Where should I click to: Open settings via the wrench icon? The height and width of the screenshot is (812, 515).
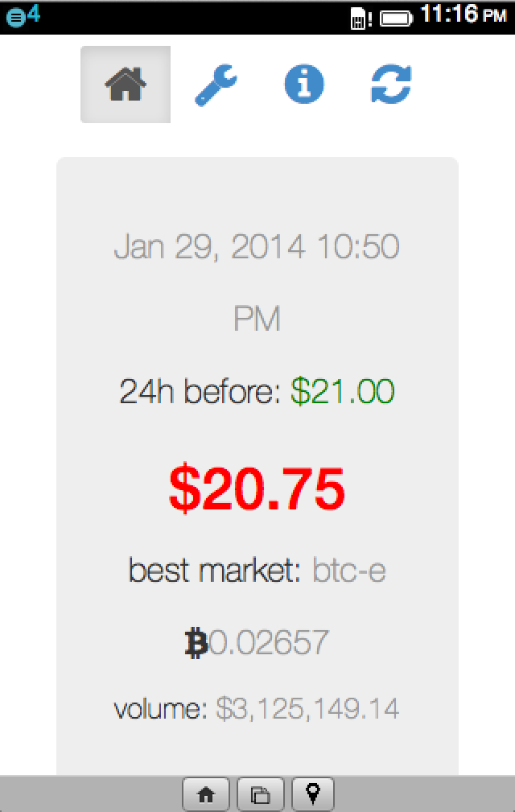coord(216,84)
